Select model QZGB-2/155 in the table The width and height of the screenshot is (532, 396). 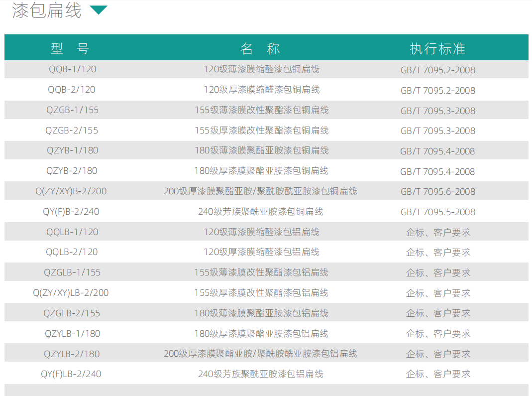[72, 131]
